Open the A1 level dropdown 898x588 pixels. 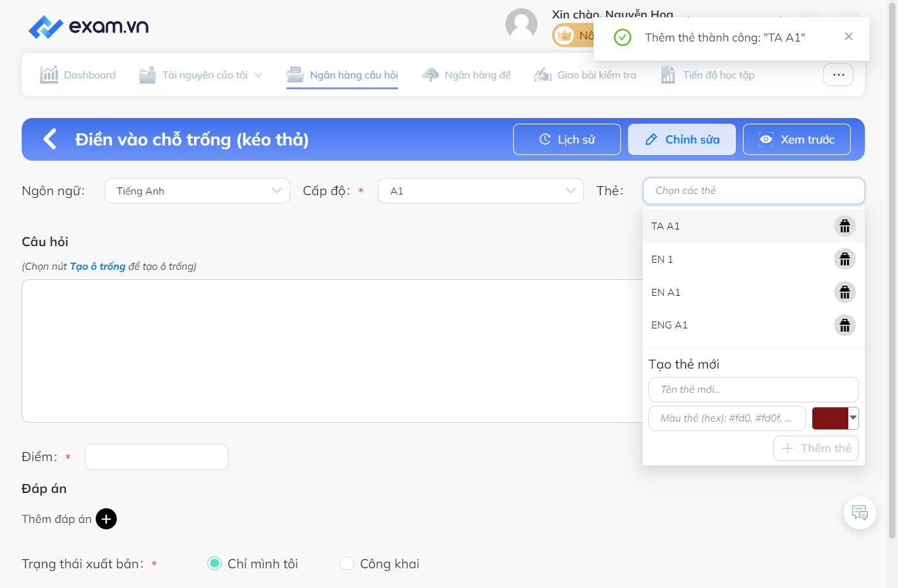pyautogui.click(x=481, y=191)
